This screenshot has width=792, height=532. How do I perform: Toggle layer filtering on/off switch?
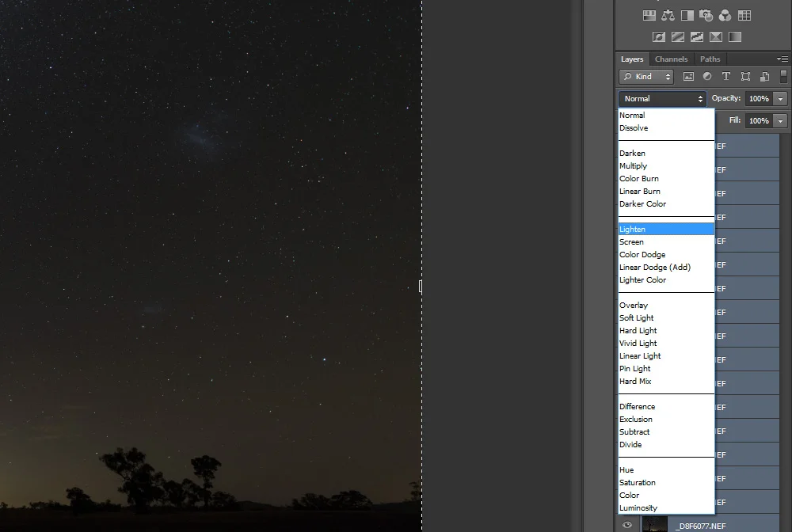[x=783, y=76]
